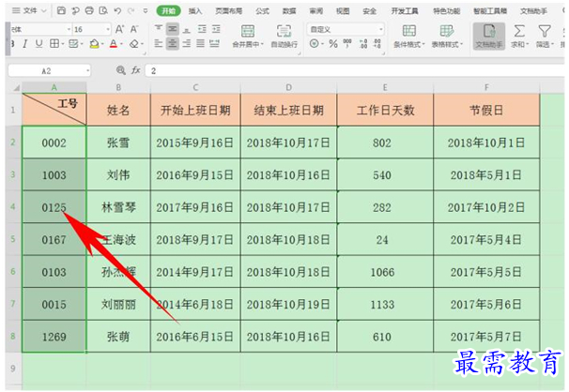Click the select-all corner triangle
The width and height of the screenshot is (569, 392).
pos(16,87)
